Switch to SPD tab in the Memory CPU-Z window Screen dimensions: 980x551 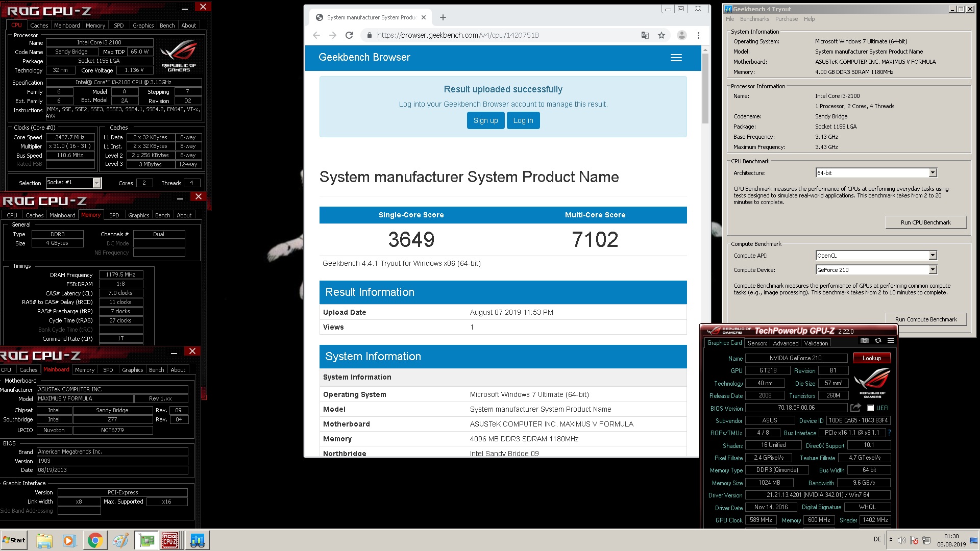pyautogui.click(x=114, y=215)
